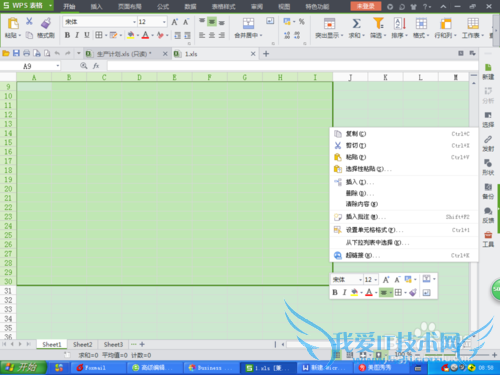Click the Redo arrow in quick access bar

tap(68, 53)
